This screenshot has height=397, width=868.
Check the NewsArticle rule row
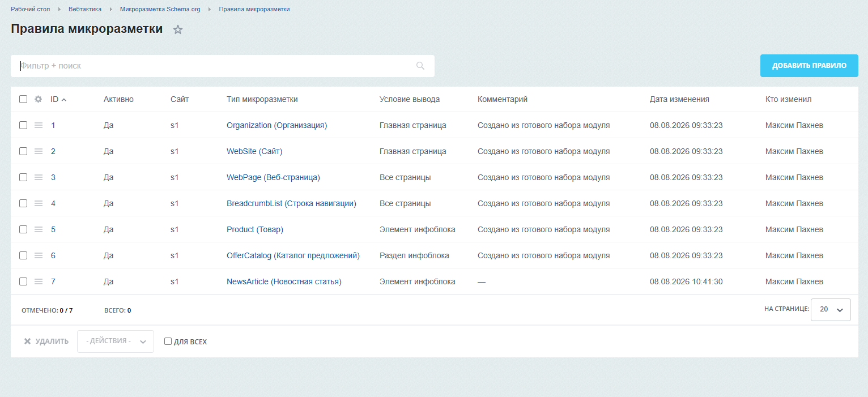point(23,281)
